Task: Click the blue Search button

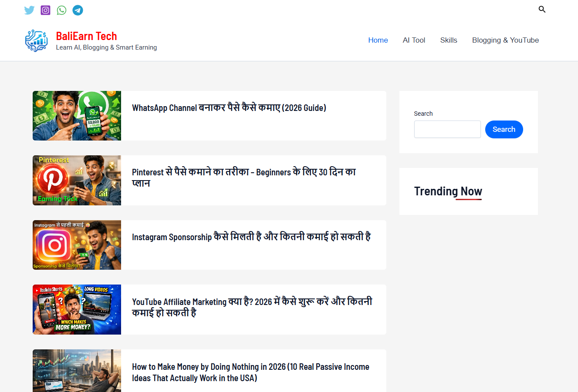Action: tap(504, 129)
